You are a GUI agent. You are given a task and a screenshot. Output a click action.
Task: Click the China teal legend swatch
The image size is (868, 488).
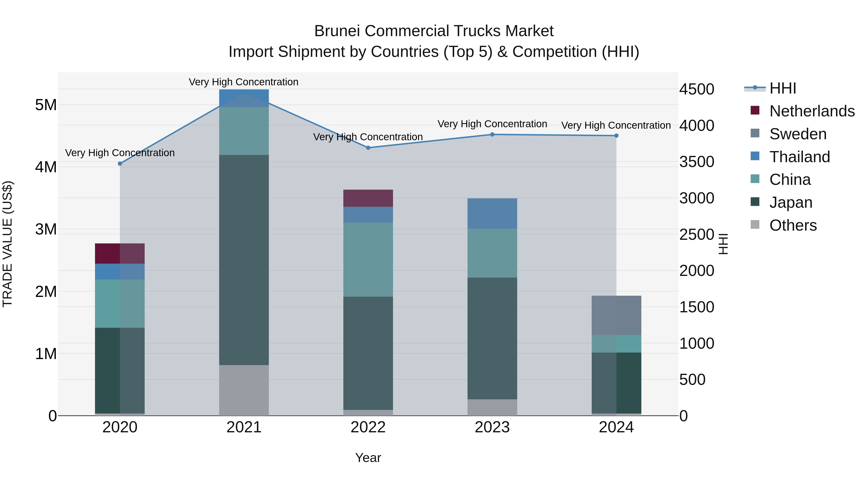[x=755, y=179]
